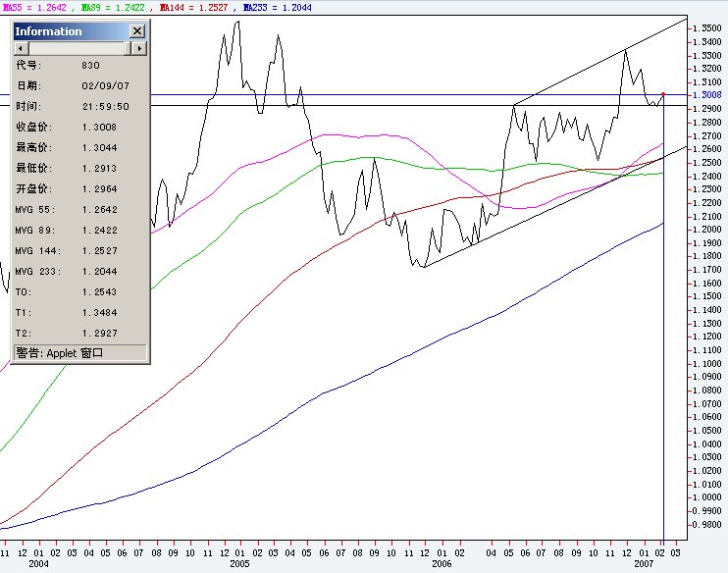Select the T2 value 1.2927

tap(99, 334)
